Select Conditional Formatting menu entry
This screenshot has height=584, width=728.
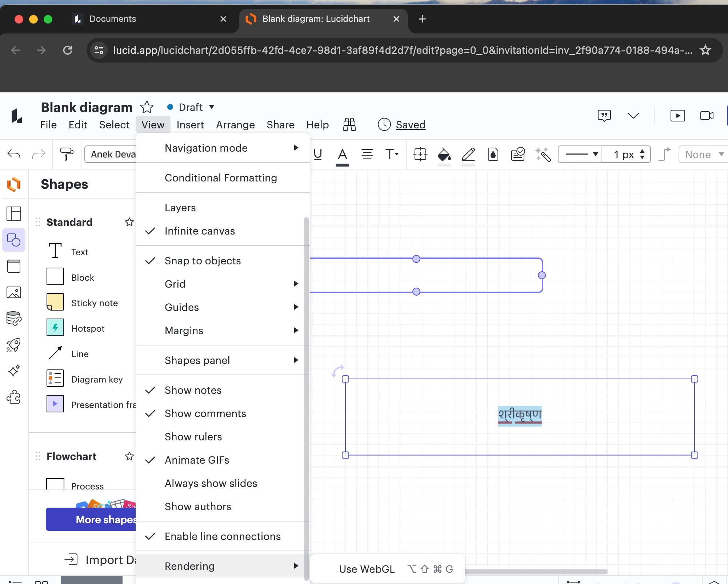click(x=221, y=178)
